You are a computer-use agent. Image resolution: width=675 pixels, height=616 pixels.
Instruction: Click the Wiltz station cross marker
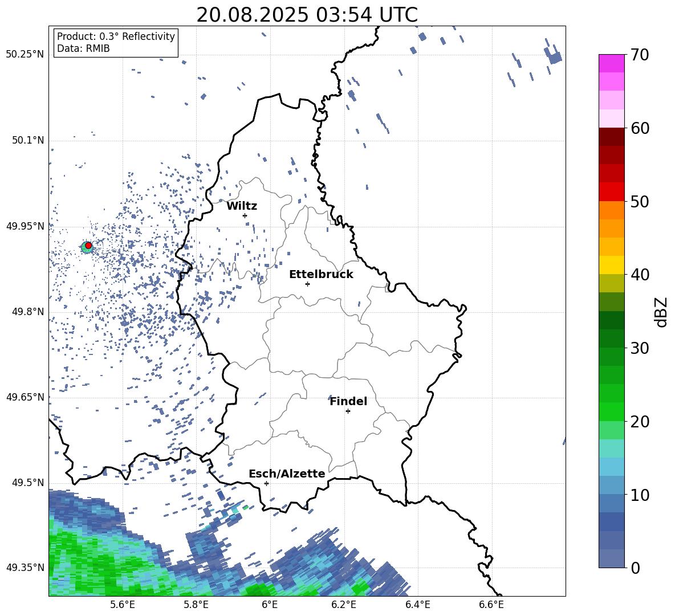245,215
